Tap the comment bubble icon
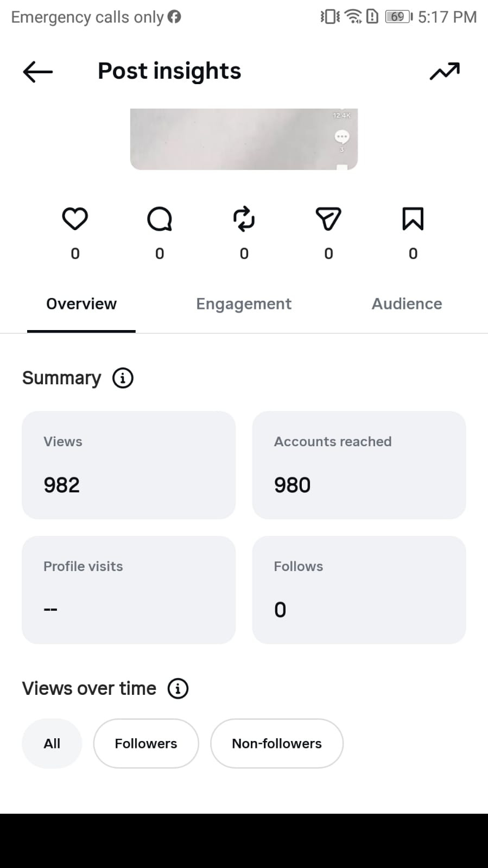The height and width of the screenshot is (868, 488). pos(160,219)
